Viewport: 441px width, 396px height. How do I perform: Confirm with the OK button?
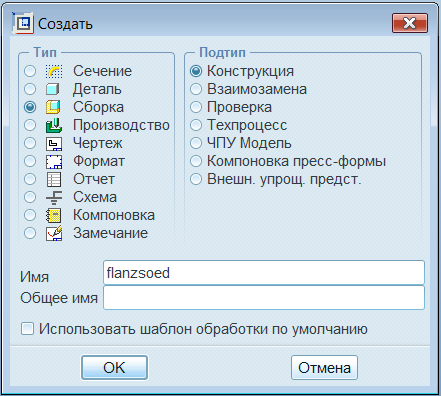coord(114,367)
